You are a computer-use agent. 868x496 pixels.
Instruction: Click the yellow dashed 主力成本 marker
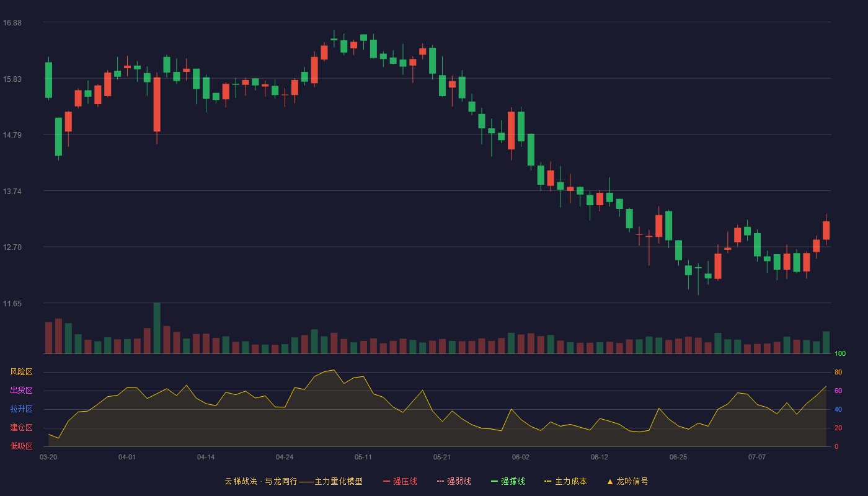coord(547,481)
